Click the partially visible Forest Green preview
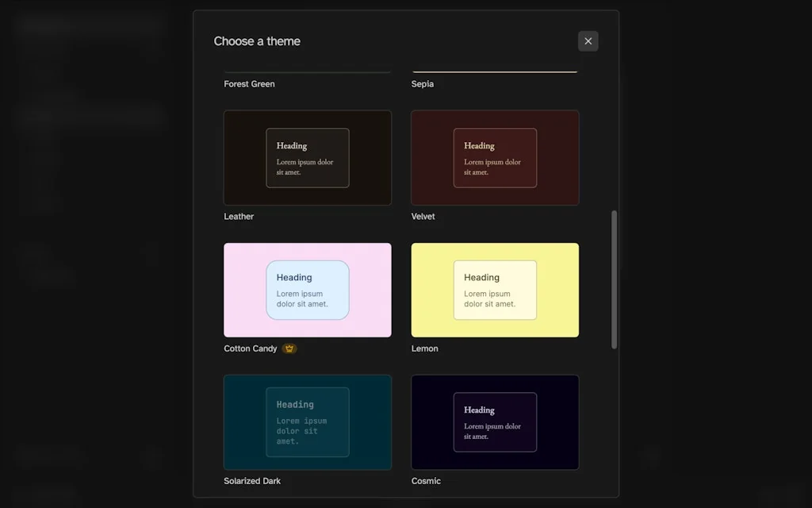This screenshot has width=812, height=508. pos(308,68)
